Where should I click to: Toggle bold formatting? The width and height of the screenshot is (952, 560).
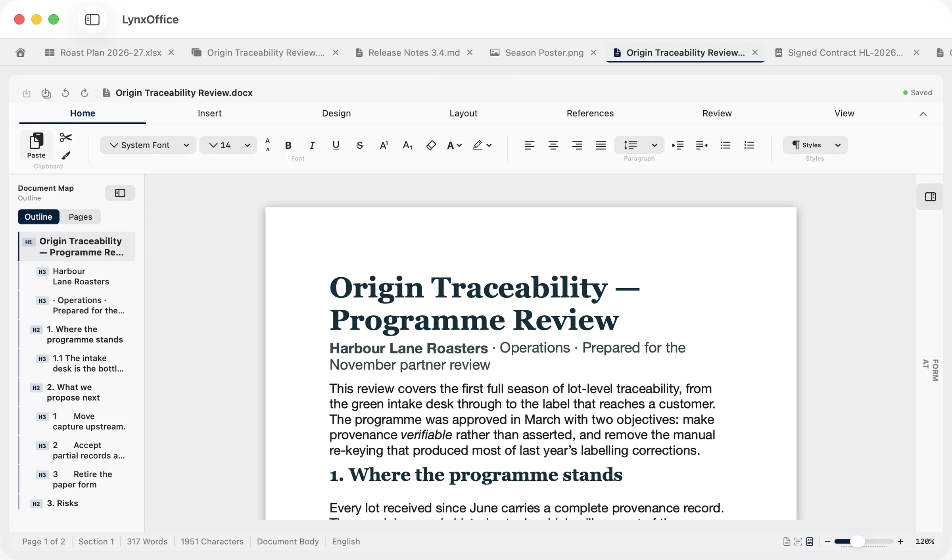point(288,145)
